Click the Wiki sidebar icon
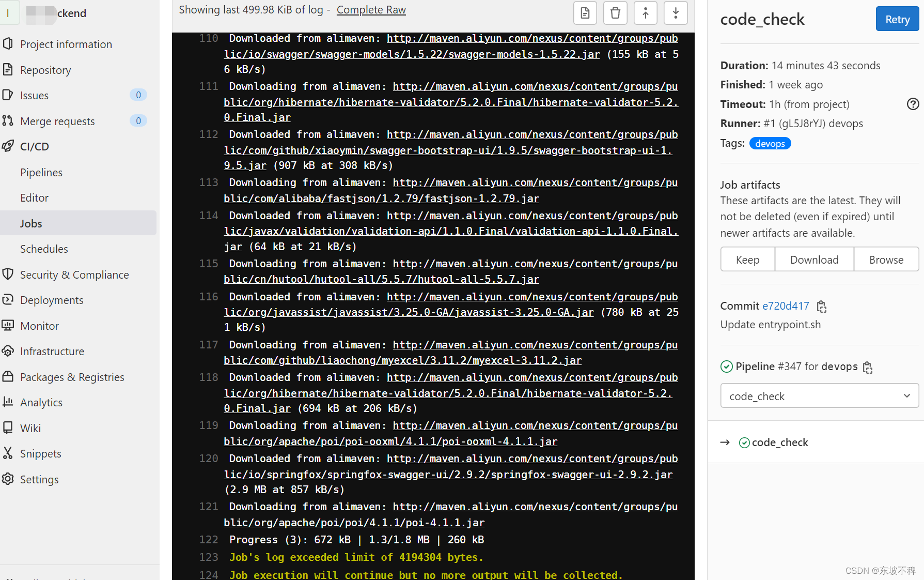 [8, 428]
